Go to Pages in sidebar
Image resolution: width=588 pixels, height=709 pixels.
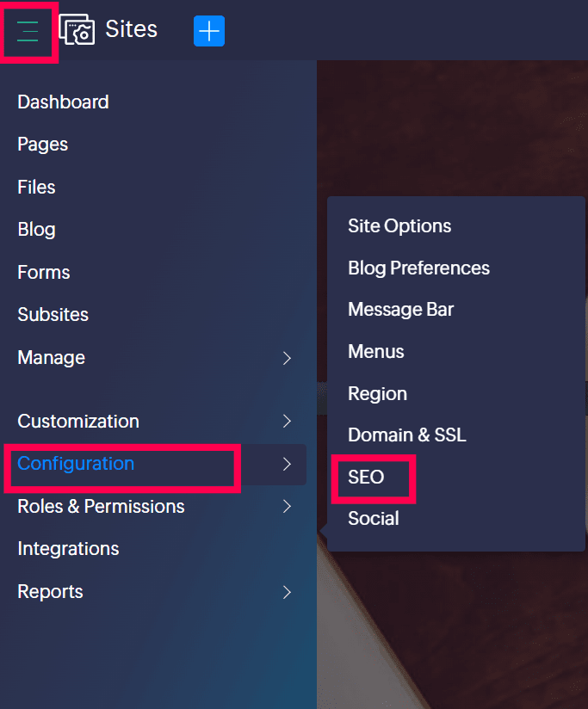pyautogui.click(x=42, y=145)
